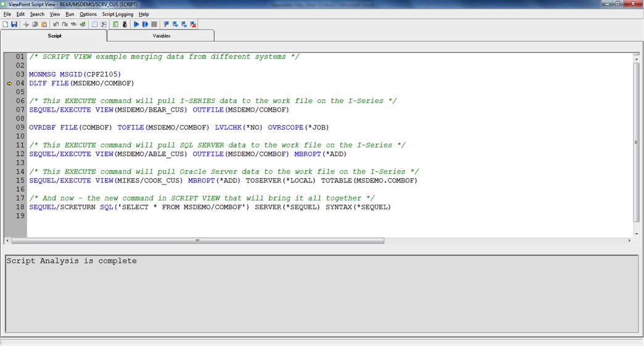Click the step-run icon with bar and arrow
Viewport: 644px width, 346px height.
click(x=145, y=25)
